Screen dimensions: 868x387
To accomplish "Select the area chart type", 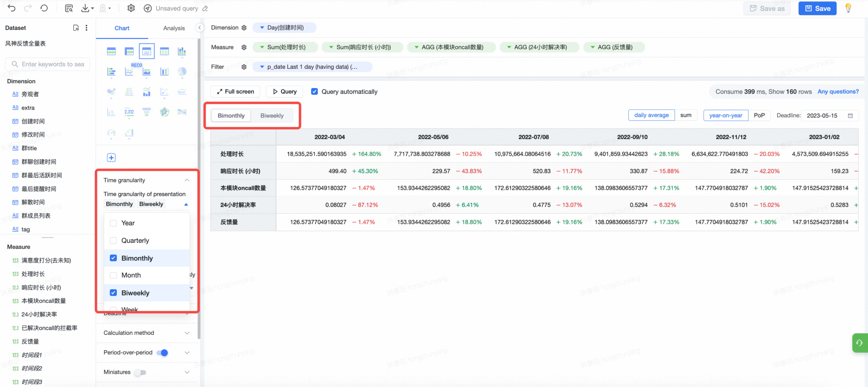I will [x=147, y=71].
